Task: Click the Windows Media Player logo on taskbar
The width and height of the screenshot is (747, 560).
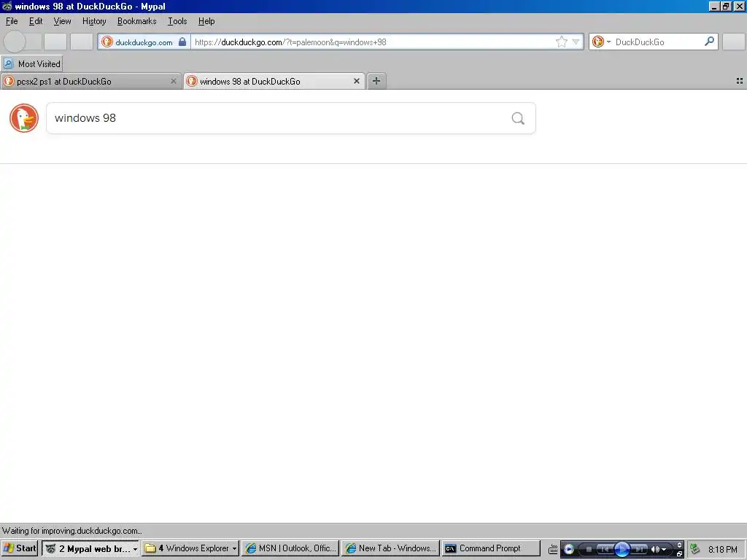Action: [568, 550]
